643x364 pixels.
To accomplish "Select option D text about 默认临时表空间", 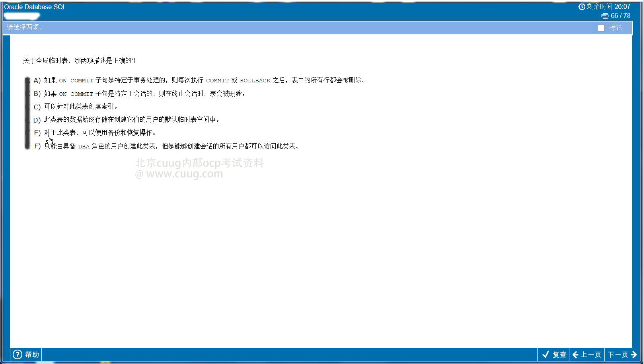I will point(132,120).
